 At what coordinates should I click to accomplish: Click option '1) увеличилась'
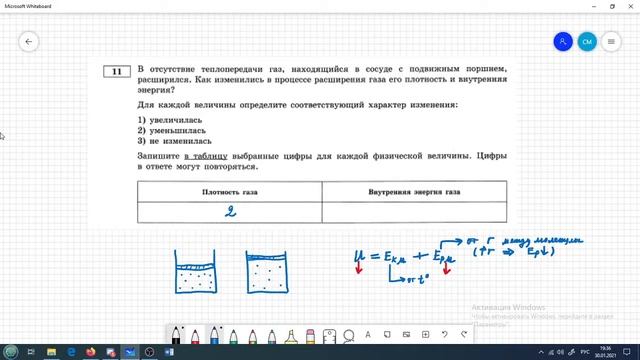click(x=170, y=120)
